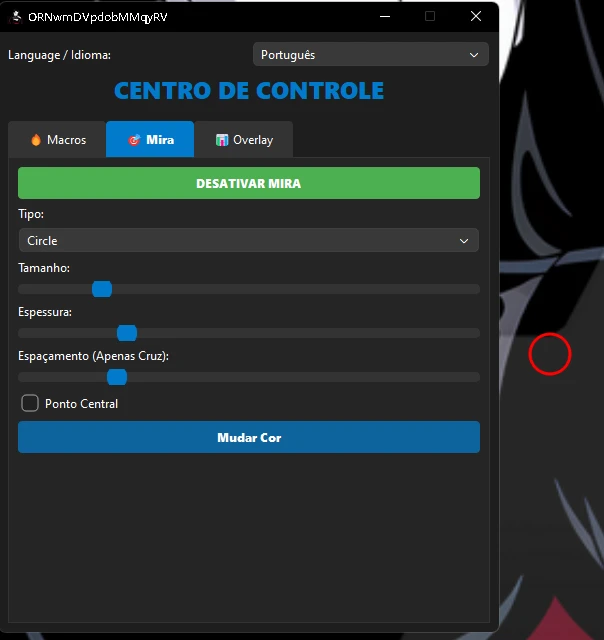The width and height of the screenshot is (604, 640).
Task: Click the red circle crosshair overlay
Action: tap(550, 354)
